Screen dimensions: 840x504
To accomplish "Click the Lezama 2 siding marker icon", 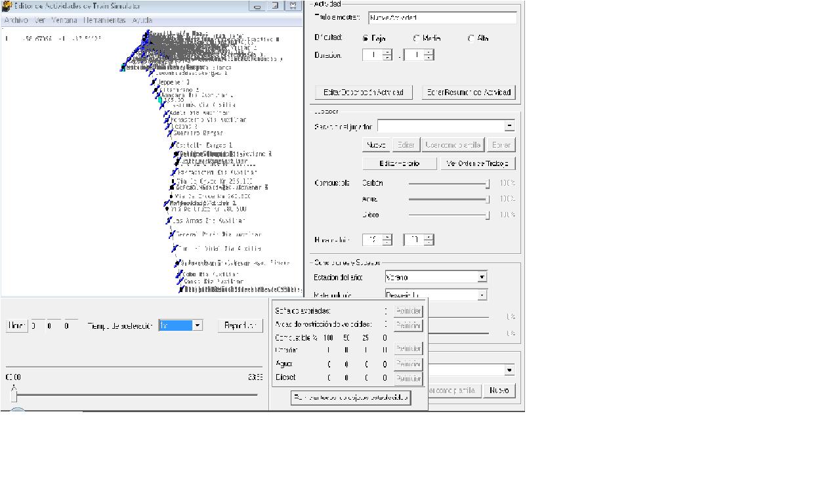I will [x=168, y=127].
